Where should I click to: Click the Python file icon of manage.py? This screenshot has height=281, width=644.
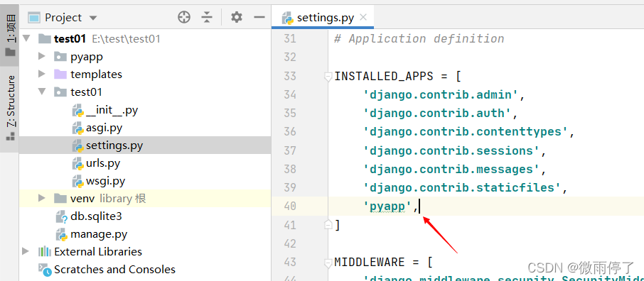(x=62, y=234)
